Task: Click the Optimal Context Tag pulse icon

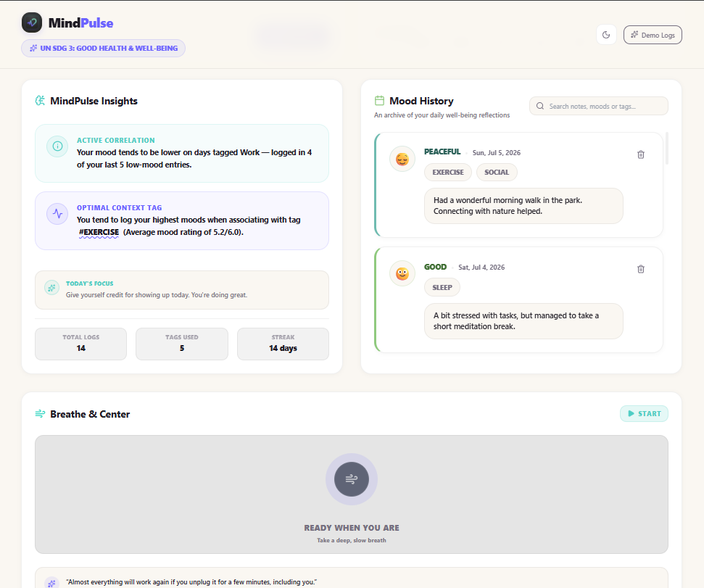Action: [x=57, y=214]
